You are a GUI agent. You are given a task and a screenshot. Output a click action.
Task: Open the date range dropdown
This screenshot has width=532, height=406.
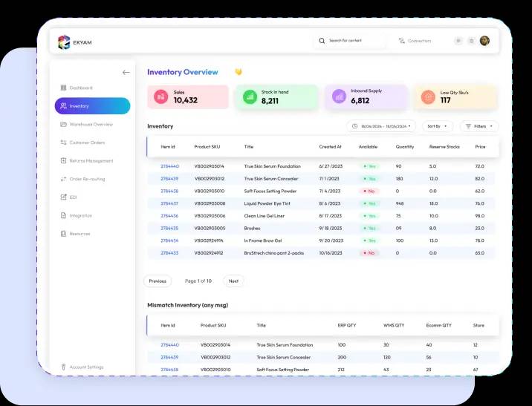pos(381,126)
